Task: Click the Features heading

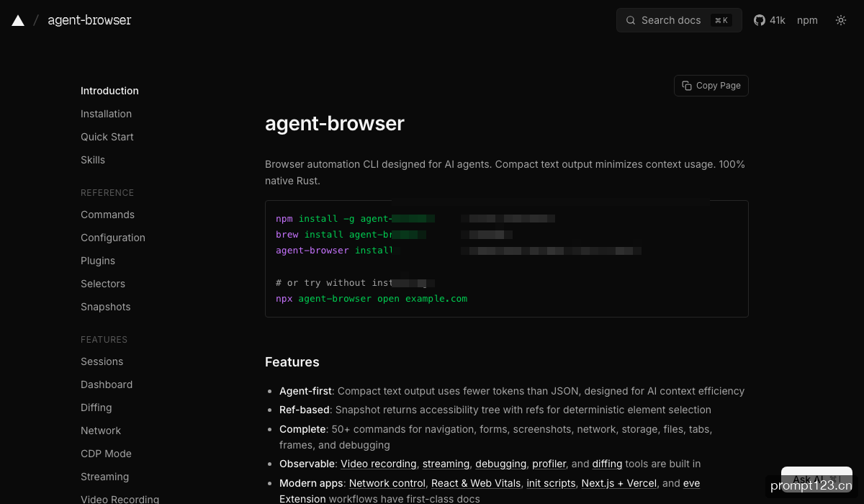Action: point(292,362)
